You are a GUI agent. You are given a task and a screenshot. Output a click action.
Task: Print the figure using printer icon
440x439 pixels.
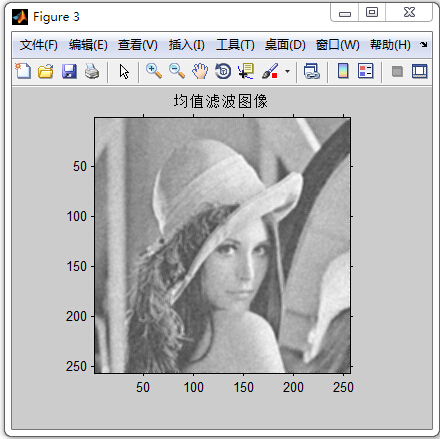coord(92,71)
